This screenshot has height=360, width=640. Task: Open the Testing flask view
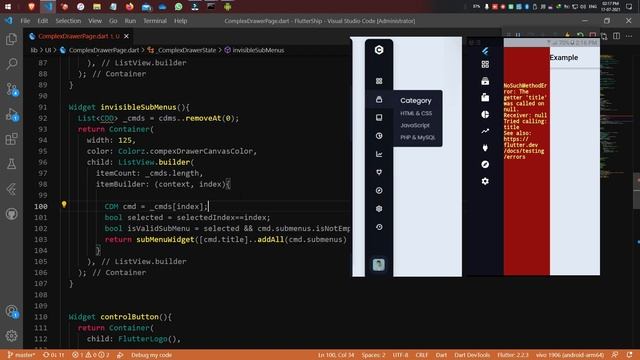click(11, 164)
